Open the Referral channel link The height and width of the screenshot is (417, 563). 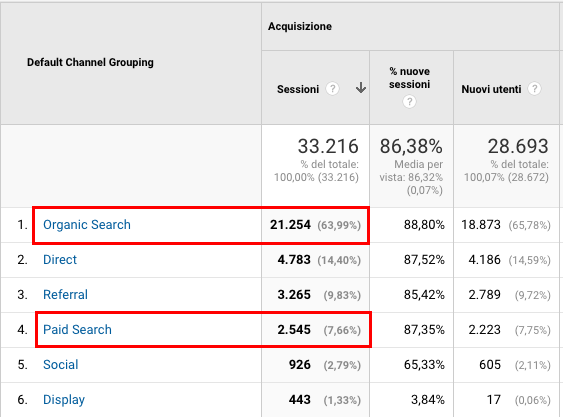click(65, 295)
